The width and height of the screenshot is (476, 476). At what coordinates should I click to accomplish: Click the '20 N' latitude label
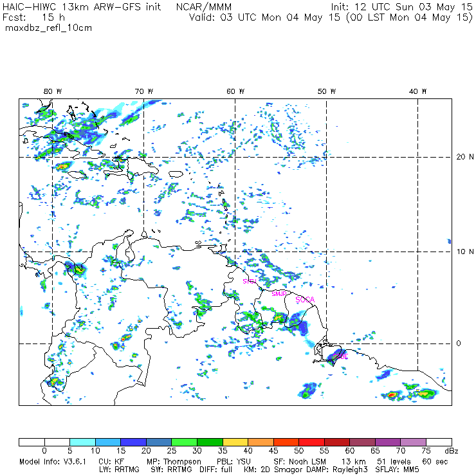(x=465, y=157)
